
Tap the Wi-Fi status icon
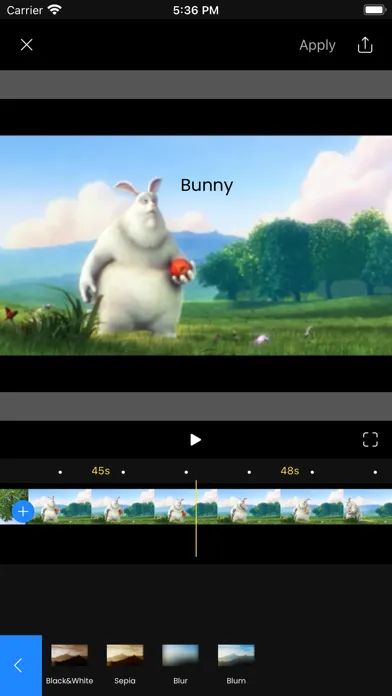click(55, 10)
